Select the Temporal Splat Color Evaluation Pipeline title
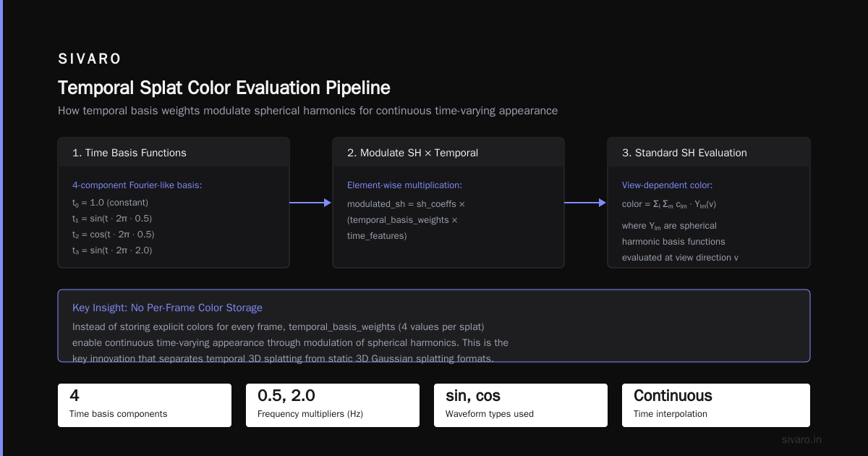Screen dimensions: 868x456 (x=224, y=88)
